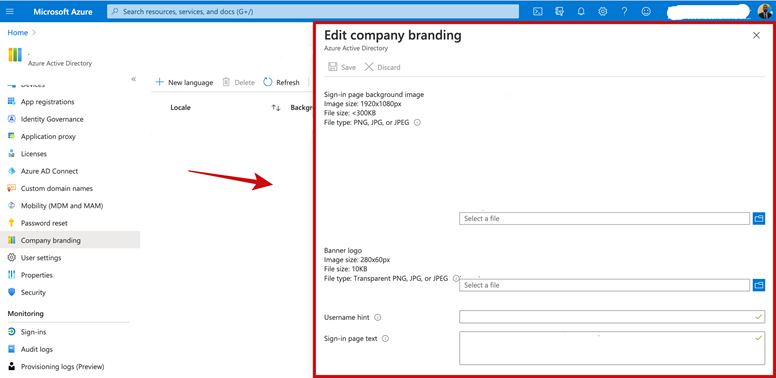This screenshot has height=378, width=776.
Task: Open Azure AD Connect in sidebar
Action: click(49, 171)
